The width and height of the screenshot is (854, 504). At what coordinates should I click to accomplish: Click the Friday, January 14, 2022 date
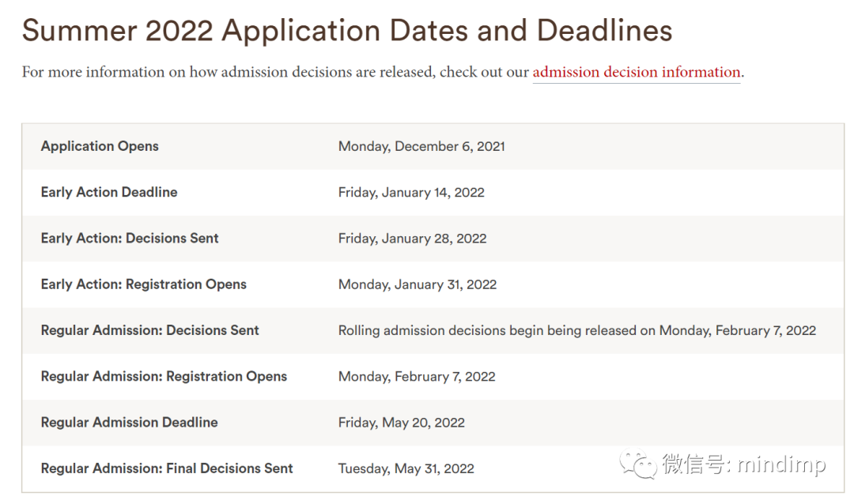pyautogui.click(x=411, y=192)
